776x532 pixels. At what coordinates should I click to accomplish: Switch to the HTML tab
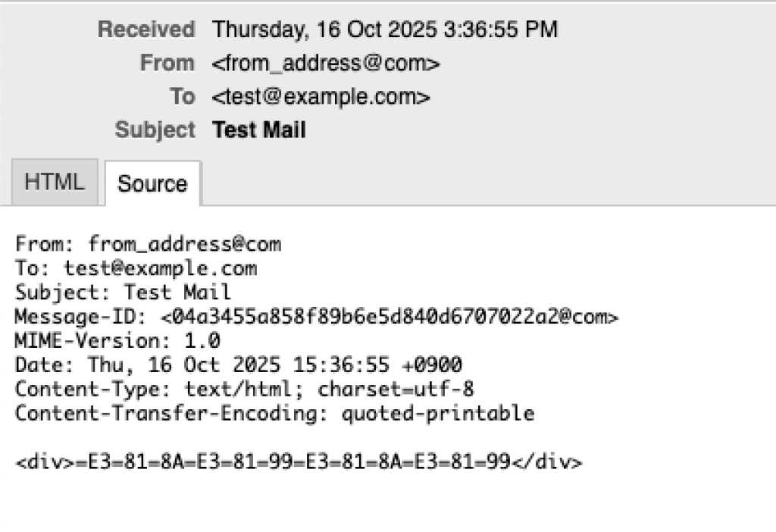coord(55,183)
